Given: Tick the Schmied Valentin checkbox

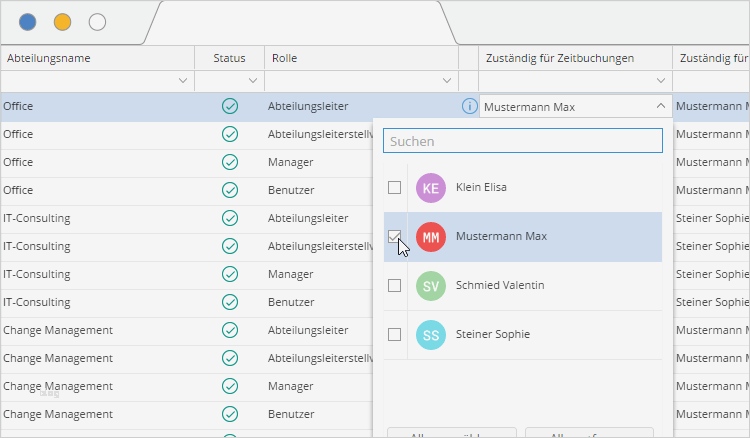Looking at the screenshot, I should pos(395,286).
